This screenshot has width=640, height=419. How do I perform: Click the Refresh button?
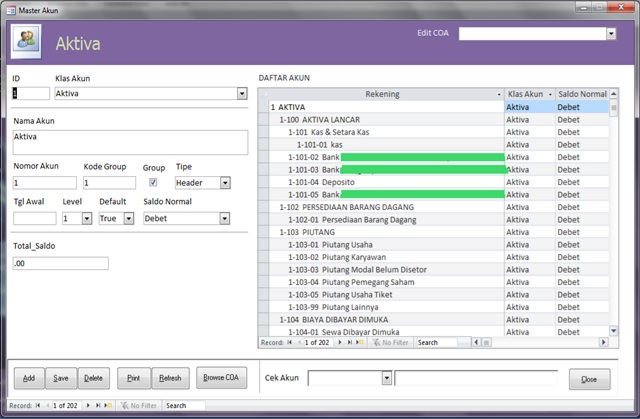click(170, 378)
